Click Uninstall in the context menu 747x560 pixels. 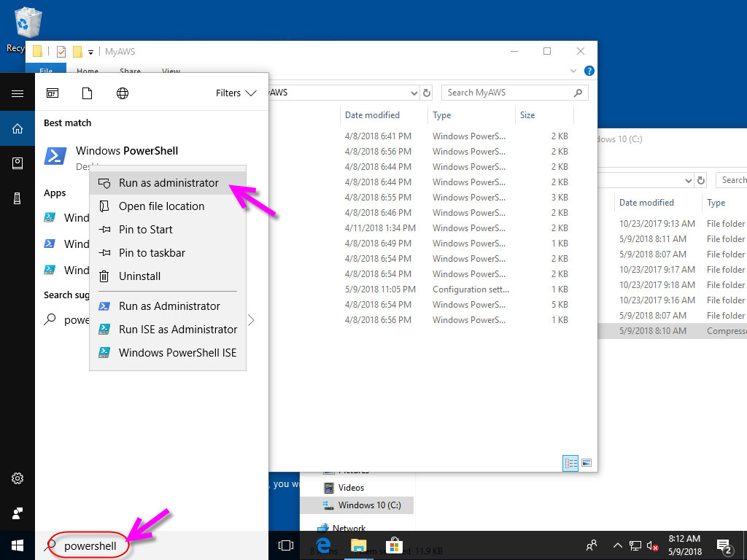click(139, 276)
